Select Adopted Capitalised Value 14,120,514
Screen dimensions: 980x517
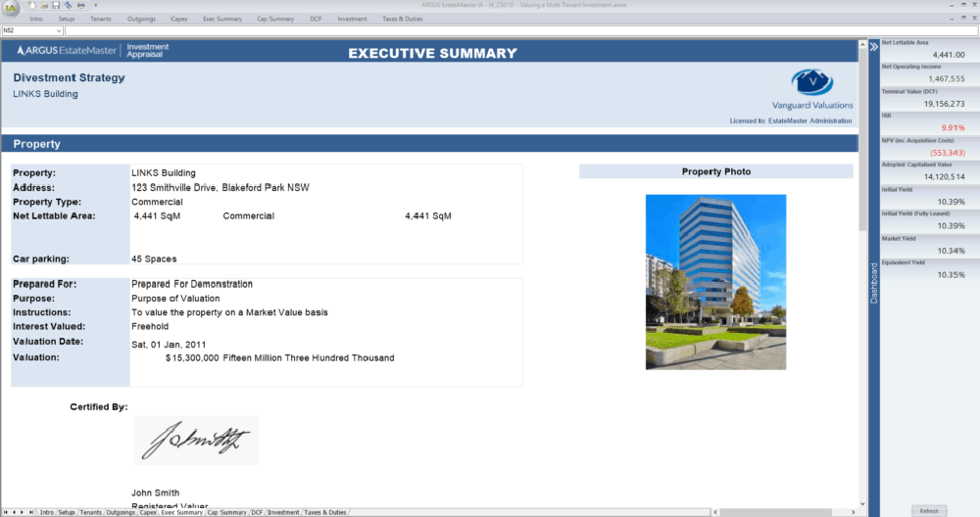(945, 176)
